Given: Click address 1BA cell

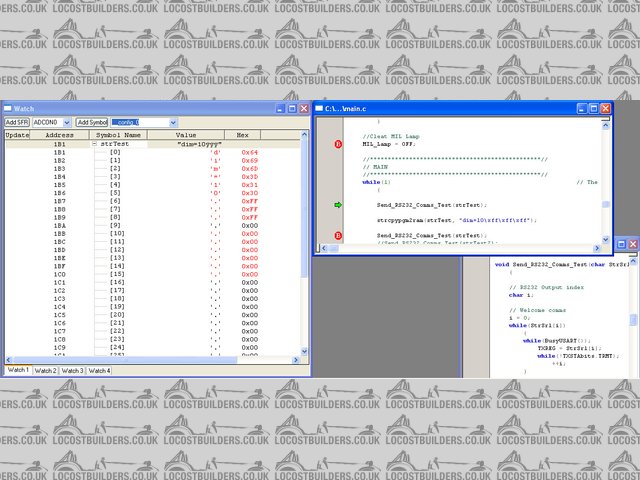Looking at the screenshot, I should [60, 226].
